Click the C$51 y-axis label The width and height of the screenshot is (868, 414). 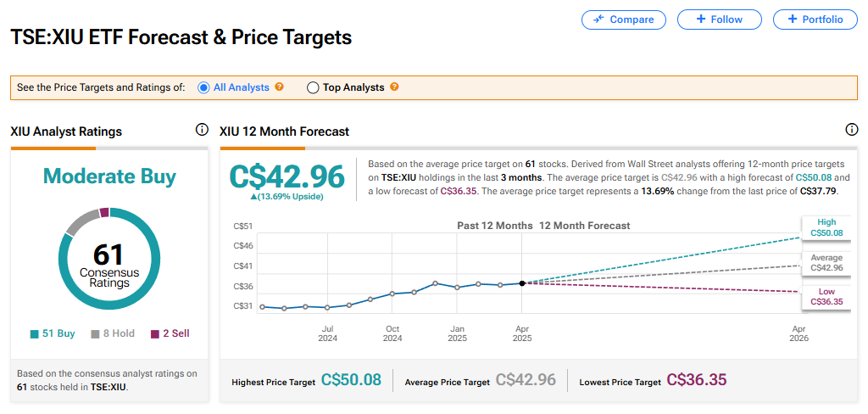coord(243,226)
